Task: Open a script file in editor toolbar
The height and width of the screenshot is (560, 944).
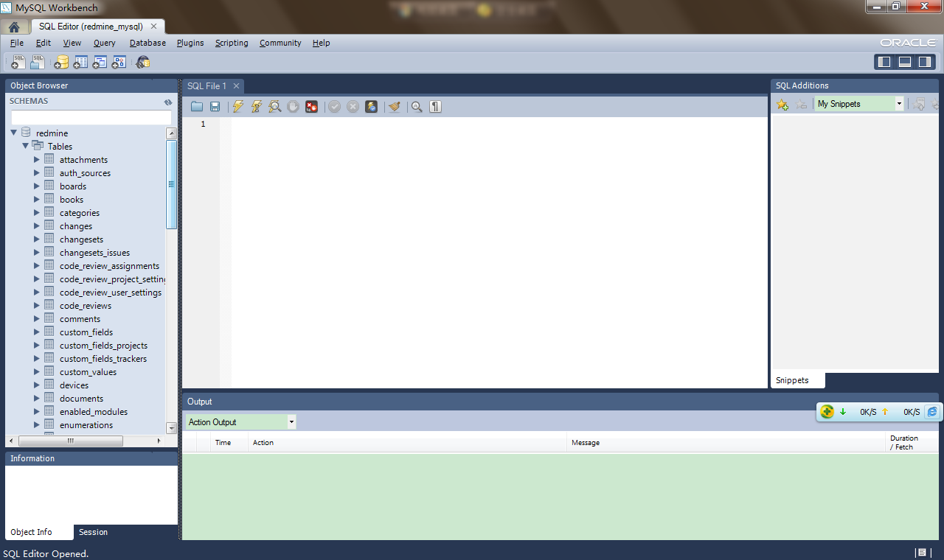Action: tap(197, 107)
